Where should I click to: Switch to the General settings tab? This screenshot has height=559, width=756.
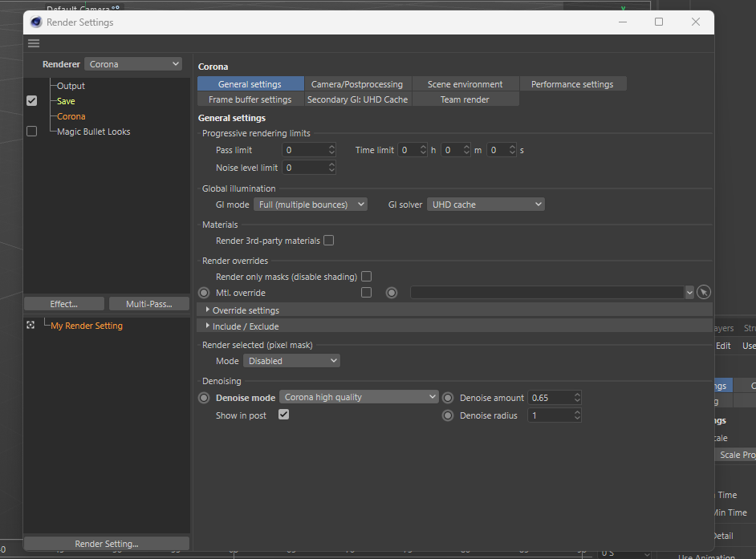coord(250,84)
